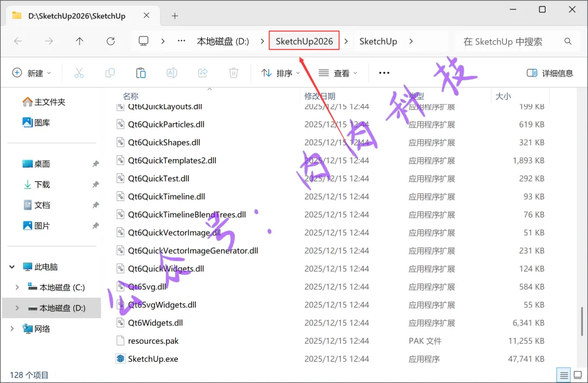Image resolution: width=588 pixels, height=383 pixels.
Task: Click the Paste clipboard icon
Action: (x=140, y=73)
